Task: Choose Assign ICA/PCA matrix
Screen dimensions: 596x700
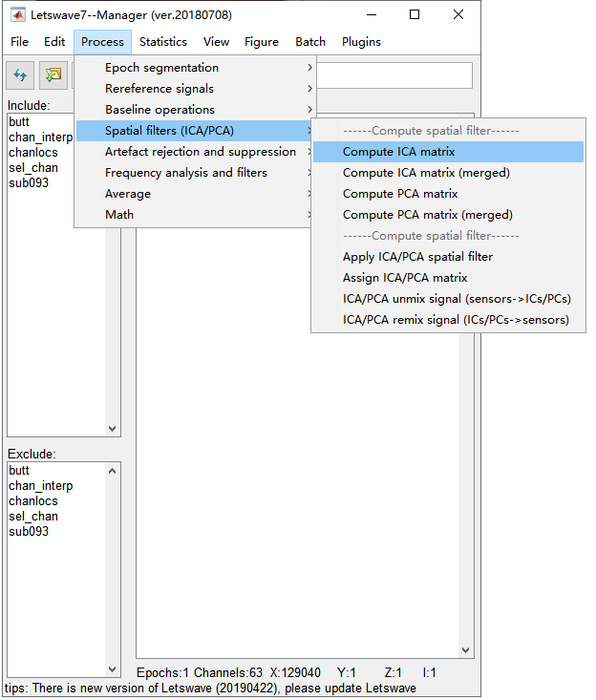Action: coord(448,278)
